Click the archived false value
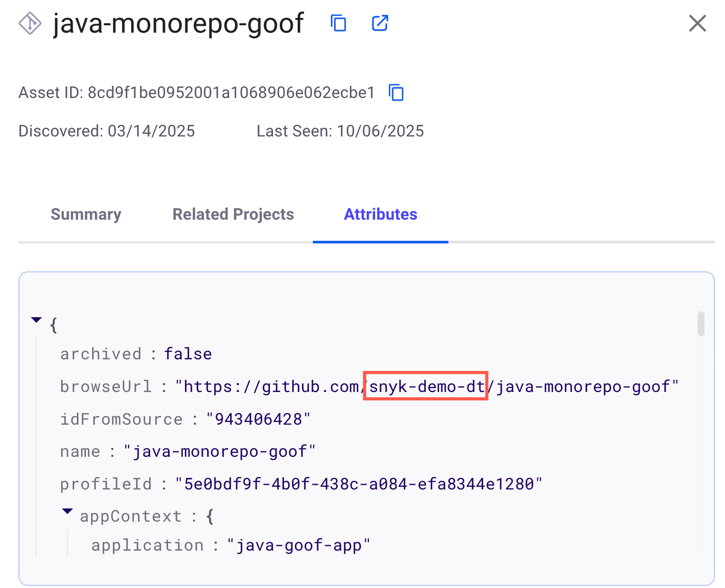Image resolution: width=725 pixels, height=588 pixels. [188, 354]
